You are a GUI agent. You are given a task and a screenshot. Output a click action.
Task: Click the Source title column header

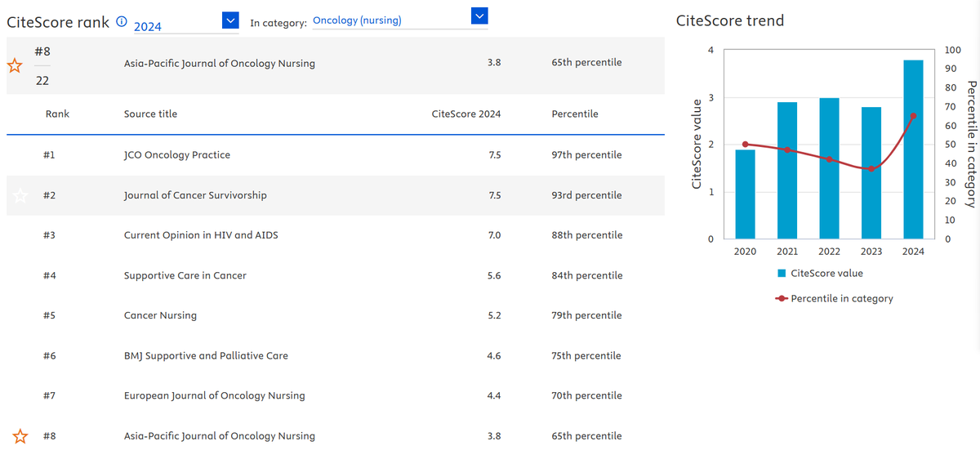coord(150,114)
